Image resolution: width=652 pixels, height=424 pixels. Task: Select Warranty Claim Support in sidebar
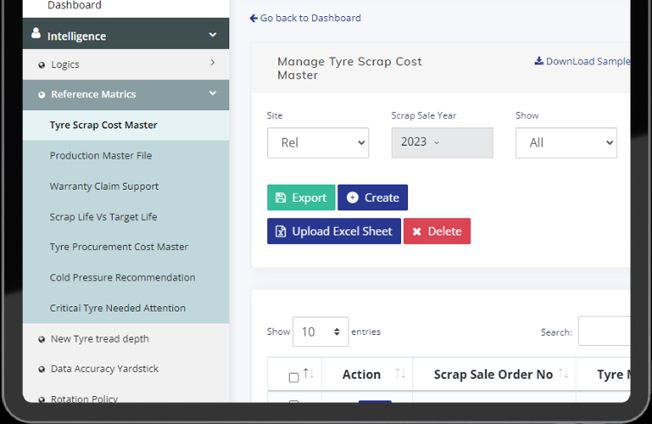(104, 187)
